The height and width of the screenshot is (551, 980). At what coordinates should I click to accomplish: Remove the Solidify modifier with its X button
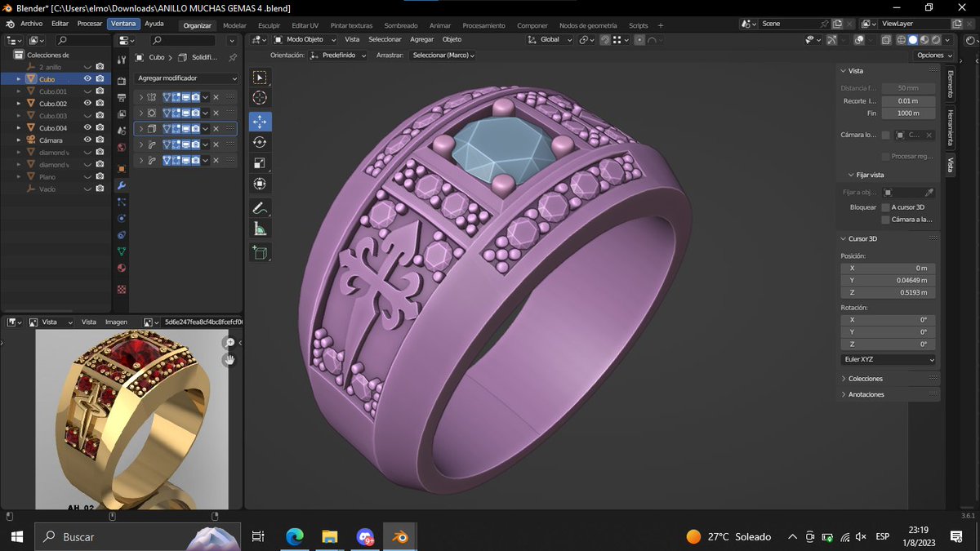216,129
